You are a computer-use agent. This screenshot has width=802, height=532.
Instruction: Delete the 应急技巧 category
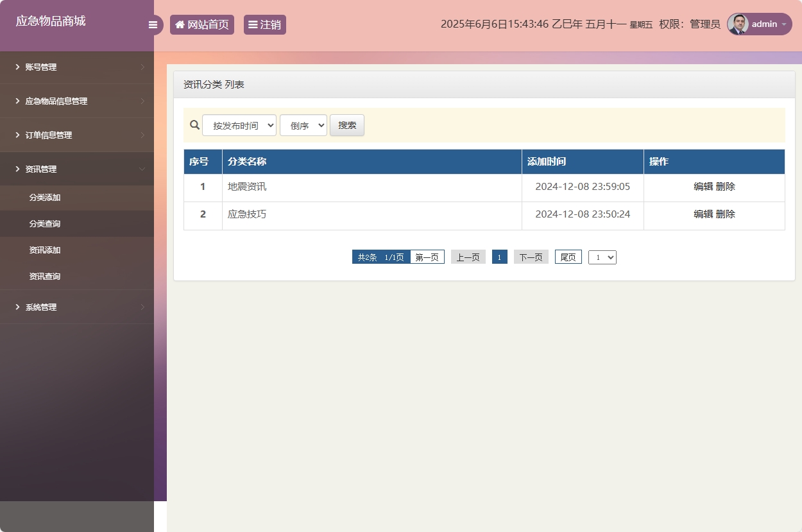726,214
